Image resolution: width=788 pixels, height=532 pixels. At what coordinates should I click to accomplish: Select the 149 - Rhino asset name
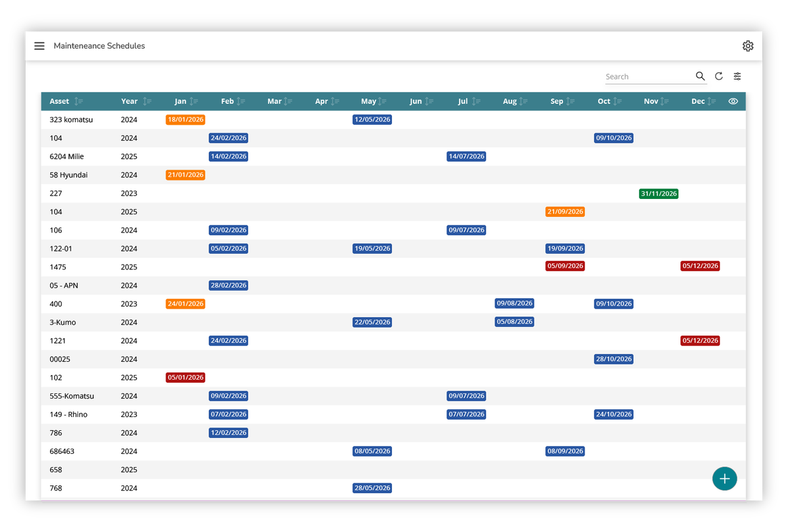coord(69,414)
